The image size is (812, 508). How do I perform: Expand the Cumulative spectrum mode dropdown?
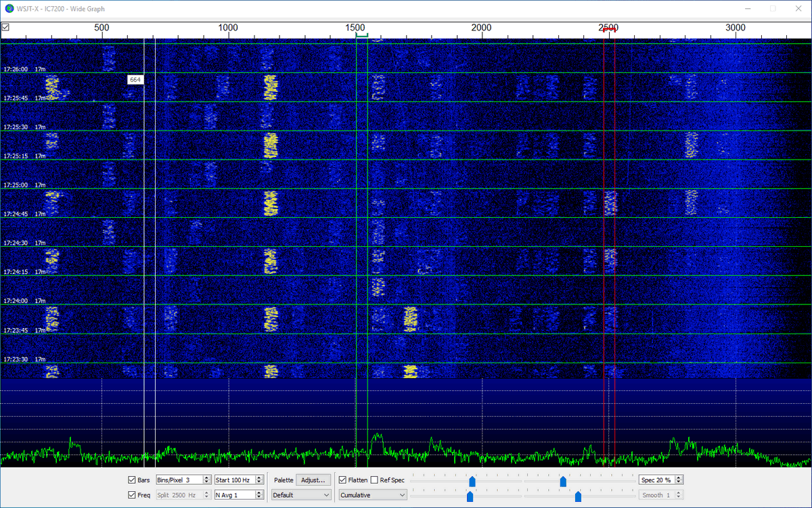coord(373,495)
